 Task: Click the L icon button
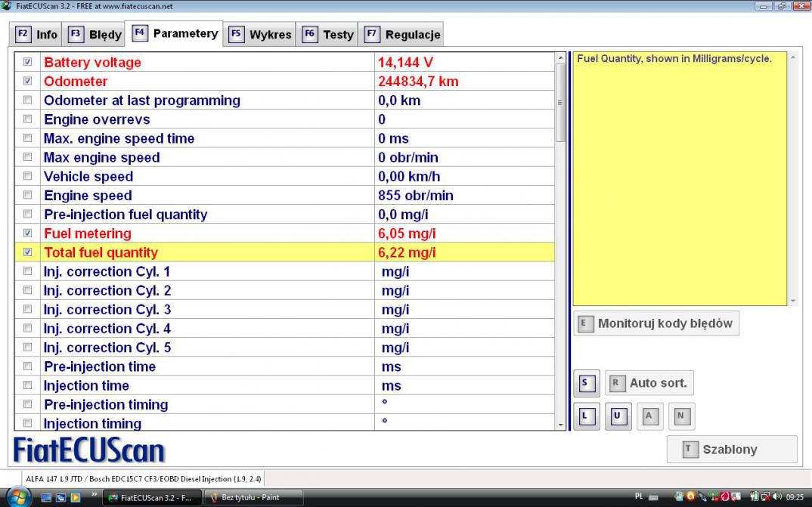[x=586, y=416]
